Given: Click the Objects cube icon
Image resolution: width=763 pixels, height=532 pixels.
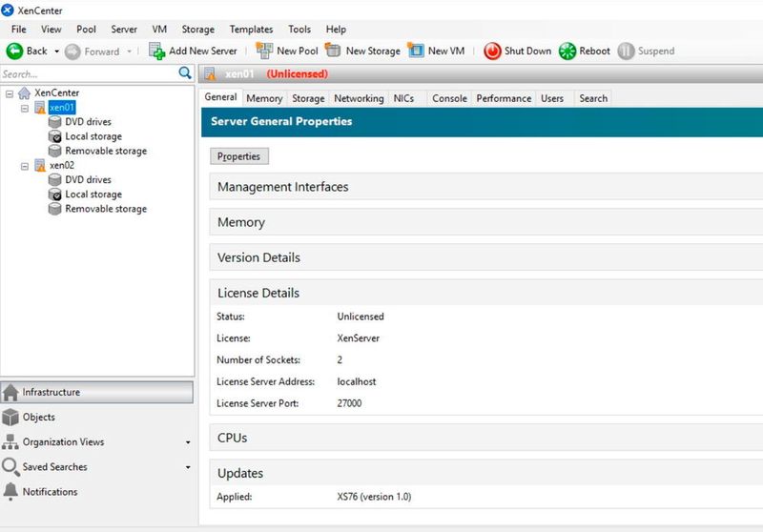Looking at the screenshot, I should tap(10, 418).
